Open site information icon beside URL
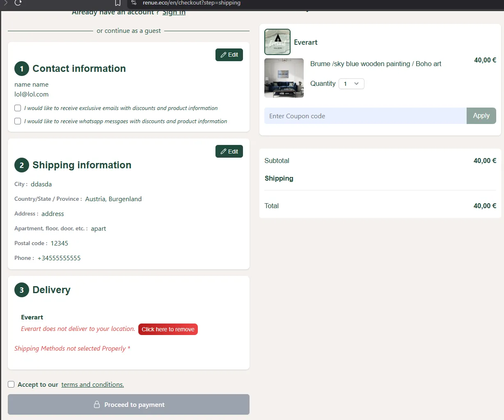 (134, 3)
